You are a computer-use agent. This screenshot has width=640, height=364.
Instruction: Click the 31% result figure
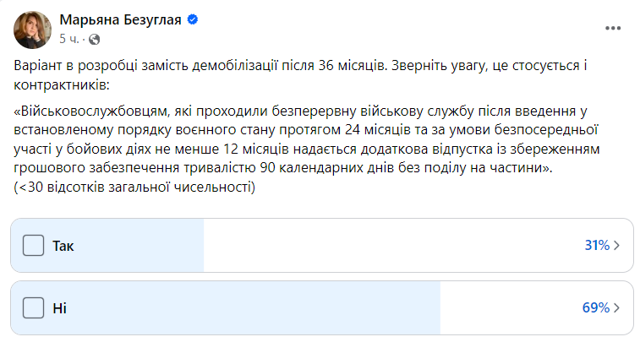point(596,246)
